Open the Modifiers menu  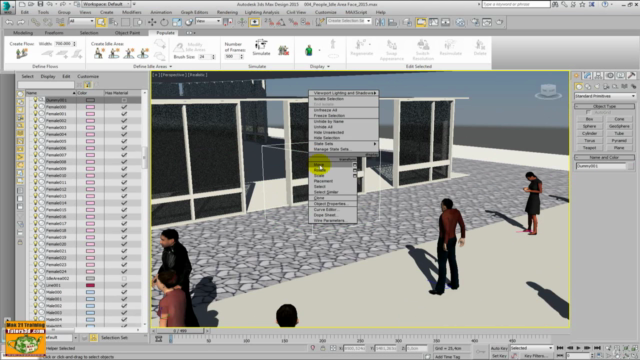[131, 12]
